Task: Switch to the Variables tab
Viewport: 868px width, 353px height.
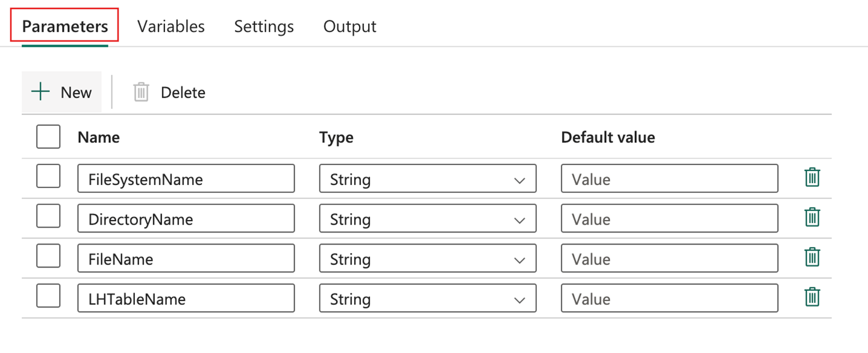Action: click(x=170, y=26)
